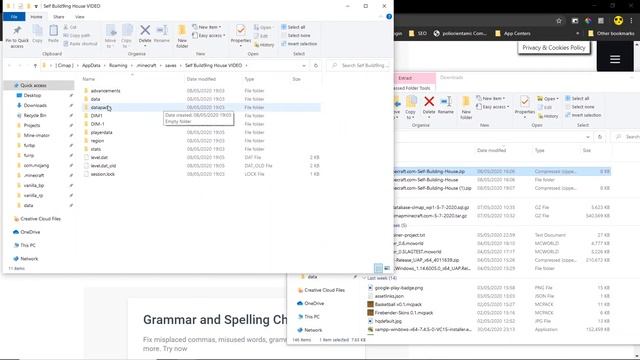Click Copy path in front Explorer ribbon
The image size is (640, 360).
point(76,36)
